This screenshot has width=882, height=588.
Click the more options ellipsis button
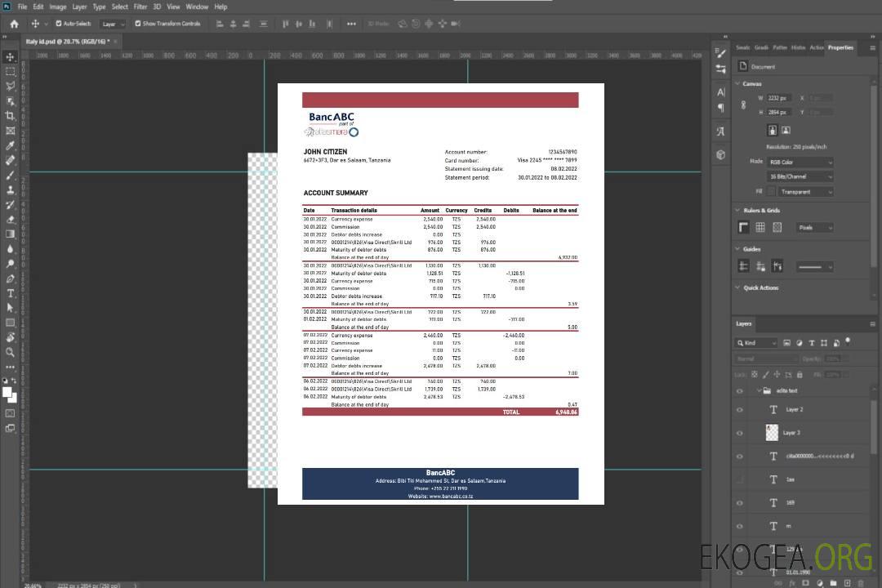click(351, 24)
